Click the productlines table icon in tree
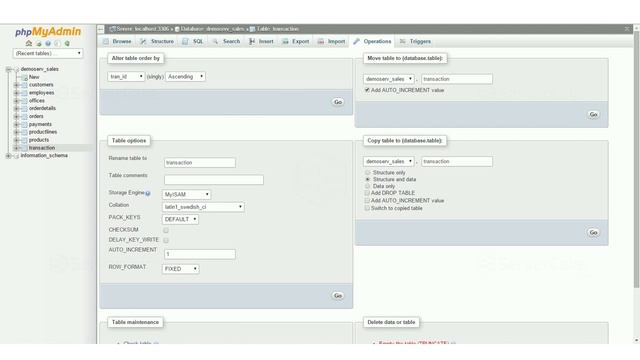640x360 pixels. (x=24, y=132)
